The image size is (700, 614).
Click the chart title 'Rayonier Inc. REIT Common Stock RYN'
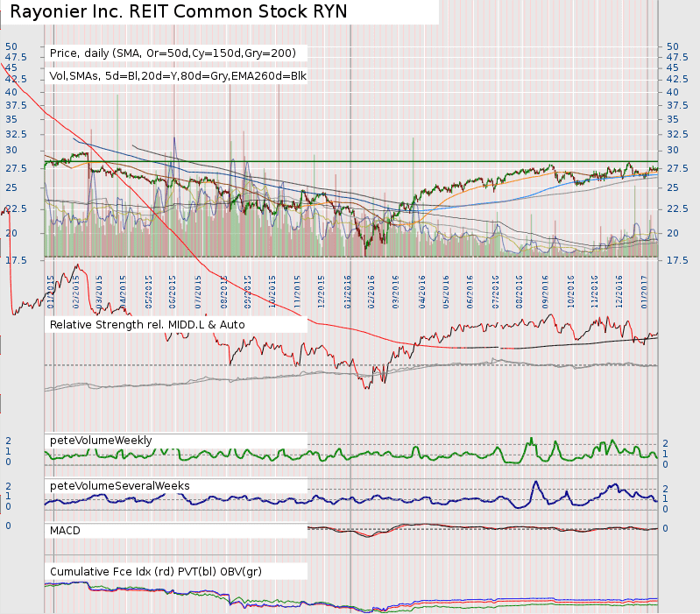click(x=179, y=11)
